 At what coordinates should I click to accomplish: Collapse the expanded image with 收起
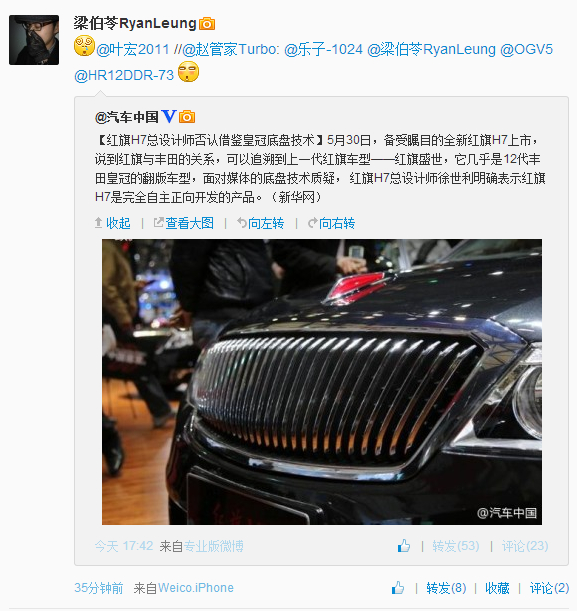pyautogui.click(x=113, y=223)
